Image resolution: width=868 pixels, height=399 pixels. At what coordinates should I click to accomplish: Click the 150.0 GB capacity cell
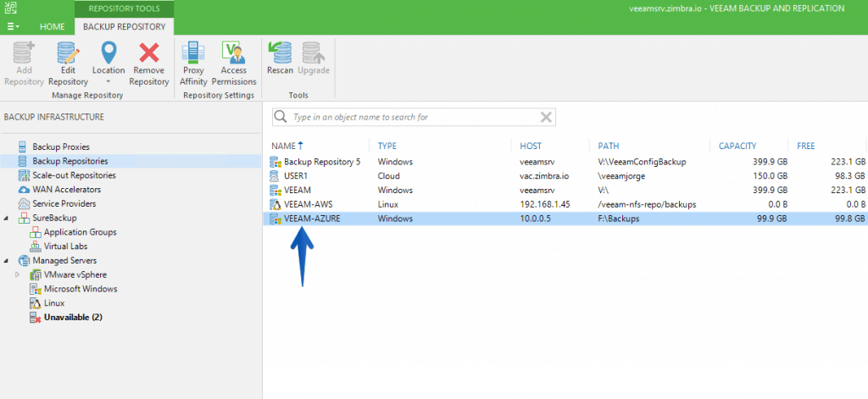[x=771, y=176]
